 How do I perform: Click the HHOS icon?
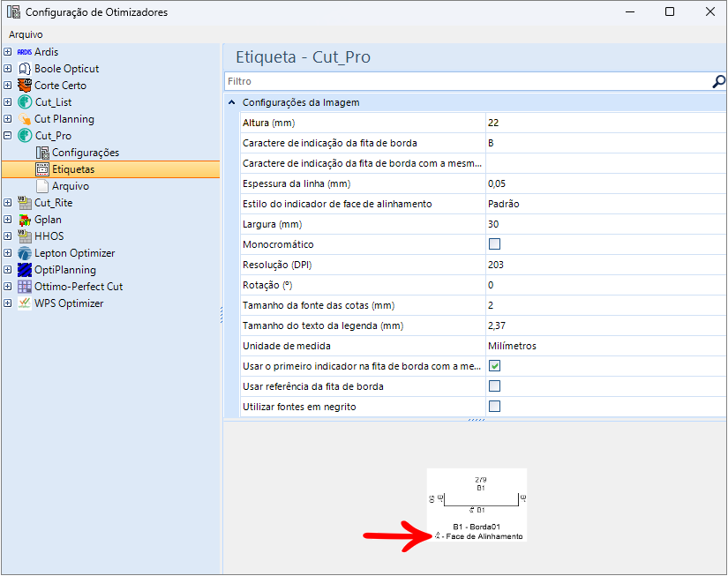point(25,236)
